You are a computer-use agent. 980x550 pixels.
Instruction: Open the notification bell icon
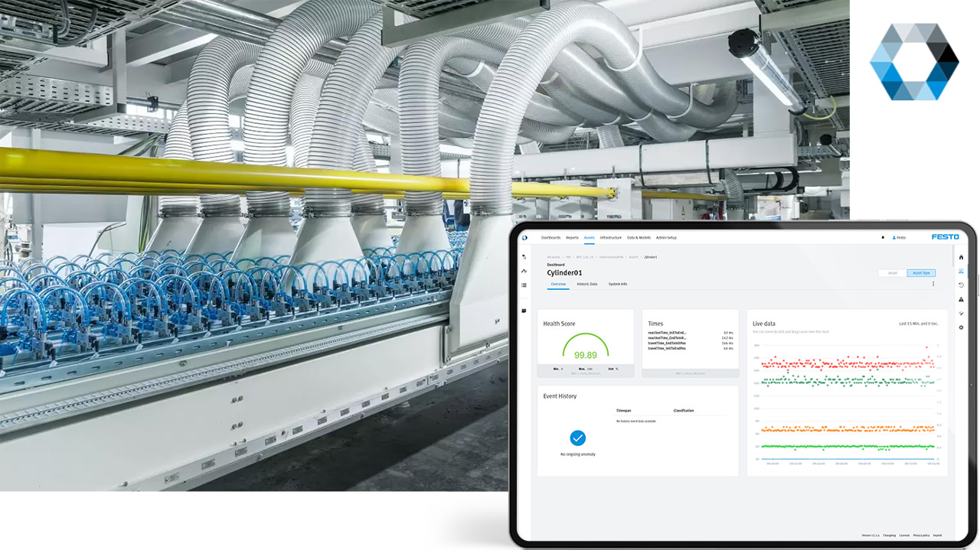tap(883, 237)
